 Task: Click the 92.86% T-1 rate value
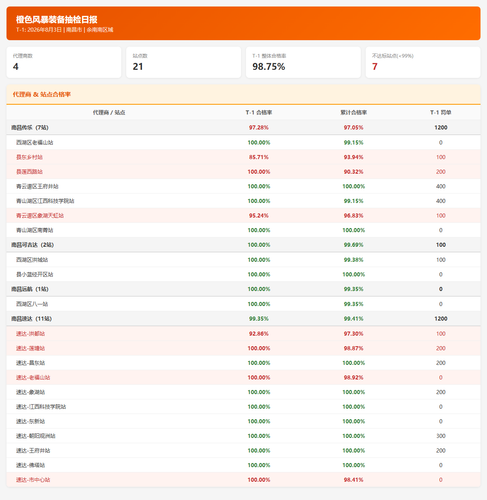(259, 334)
